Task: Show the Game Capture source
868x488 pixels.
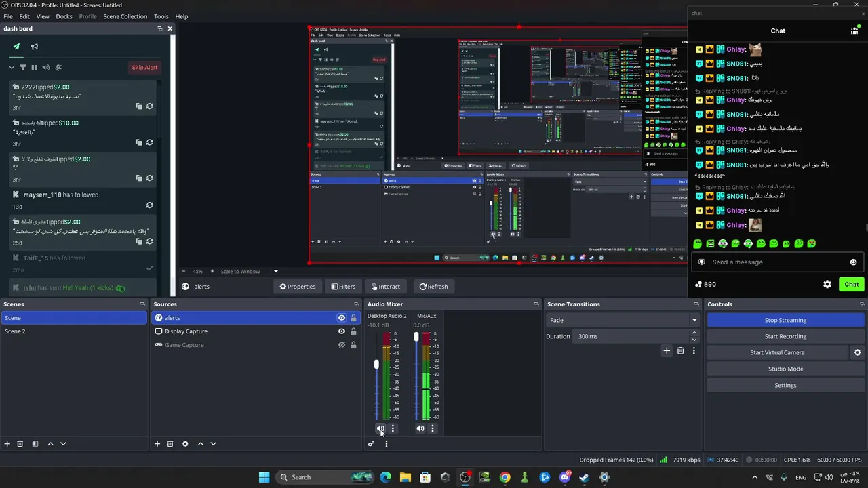Action: [x=342, y=345]
